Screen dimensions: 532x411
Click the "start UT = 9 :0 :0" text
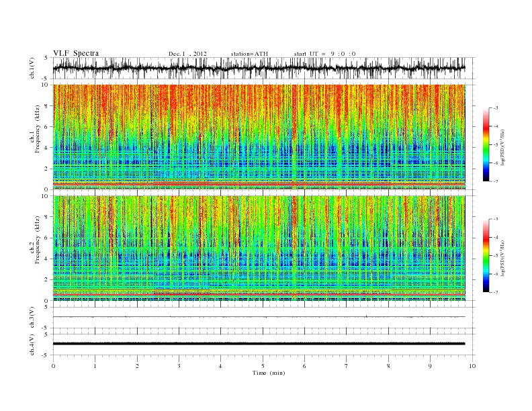pos(324,54)
